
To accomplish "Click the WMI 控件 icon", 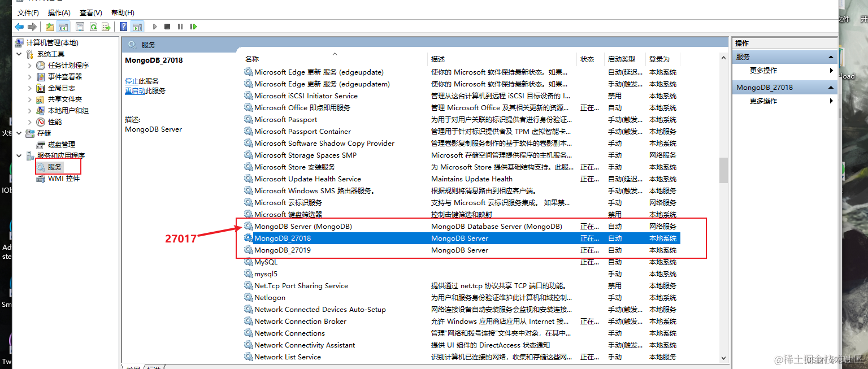I will pyautogui.click(x=41, y=179).
